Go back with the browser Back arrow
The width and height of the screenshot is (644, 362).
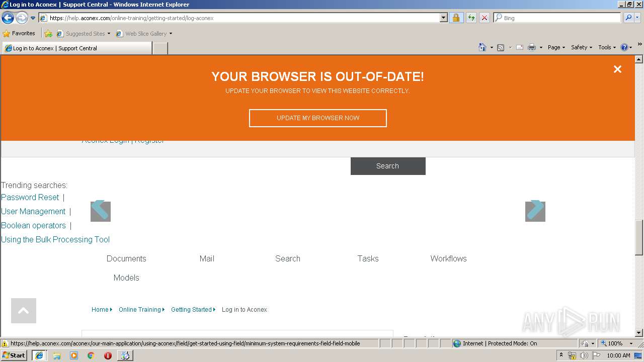[x=8, y=18]
